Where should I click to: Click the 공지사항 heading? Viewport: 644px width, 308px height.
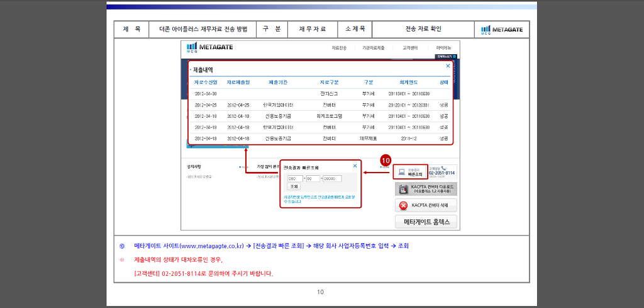pyautogui.click(x=194, y=167)
